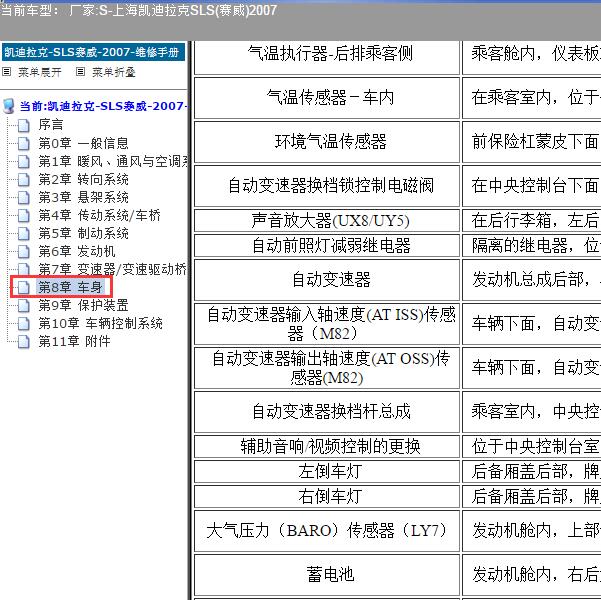
Task: Click location cell 乘客舱内，仪表板
Action: tap(532, 57)
